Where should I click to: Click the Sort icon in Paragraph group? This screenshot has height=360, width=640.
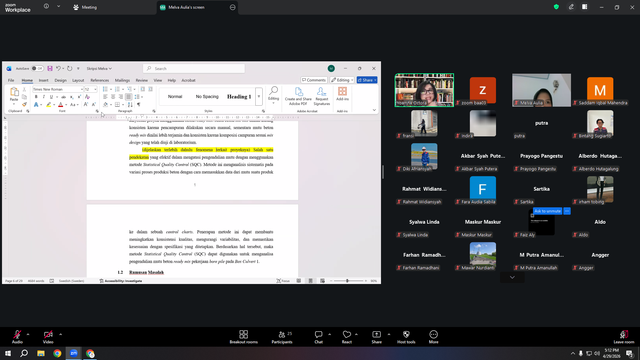click(130, 105)
